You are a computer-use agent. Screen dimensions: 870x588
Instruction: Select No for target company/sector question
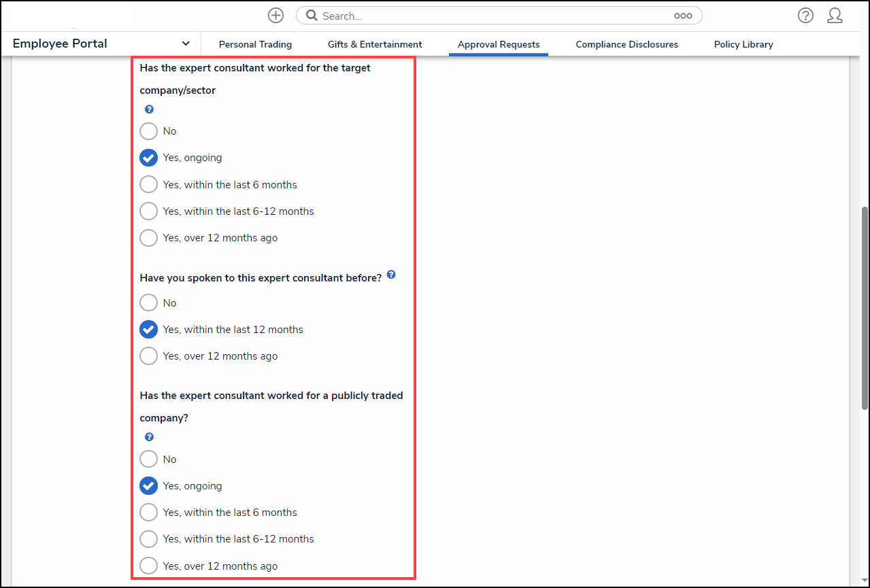148,131
